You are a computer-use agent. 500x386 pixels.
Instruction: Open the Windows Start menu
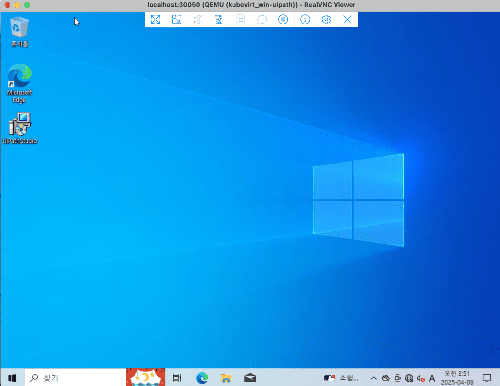pyautogui.click(x=12, y=378)
